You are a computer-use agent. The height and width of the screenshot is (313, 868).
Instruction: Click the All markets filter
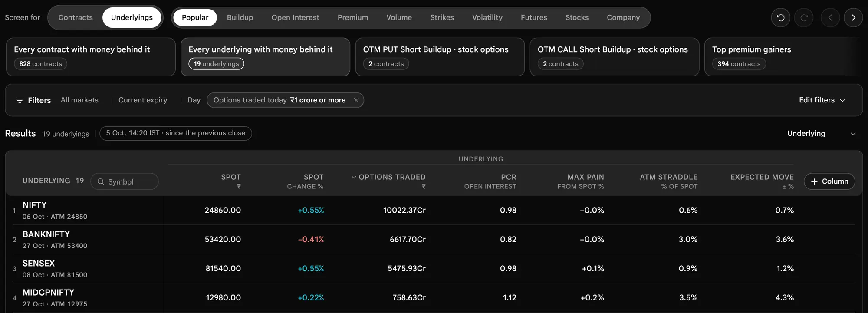(x=79, y=100)
